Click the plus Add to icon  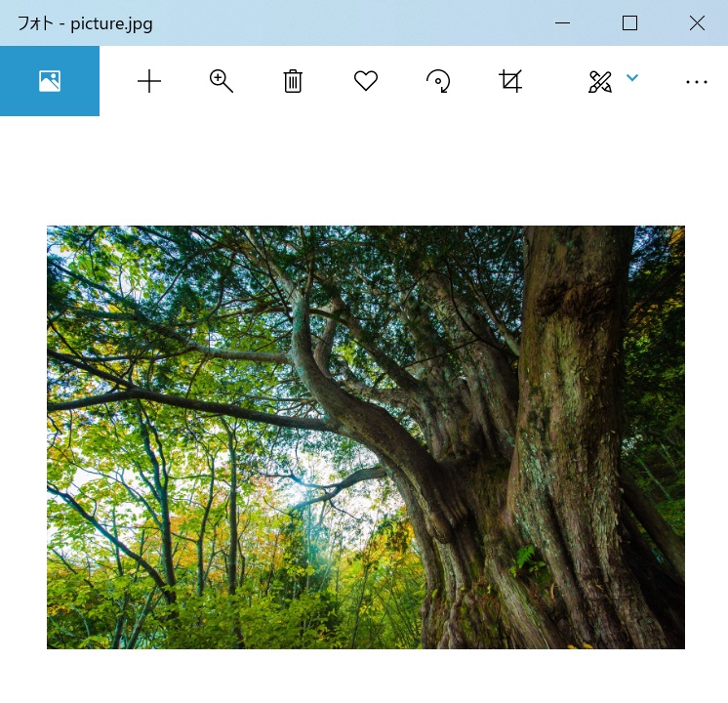149,81
